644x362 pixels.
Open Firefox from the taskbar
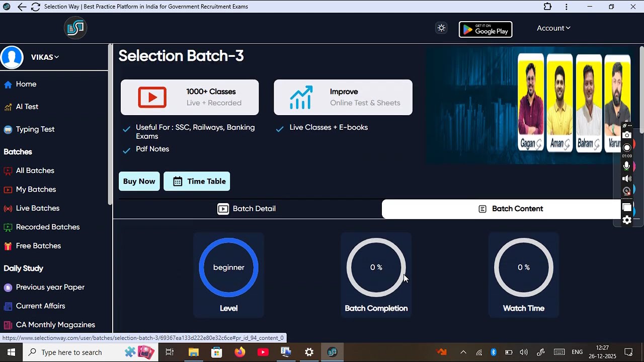point(240,352)
